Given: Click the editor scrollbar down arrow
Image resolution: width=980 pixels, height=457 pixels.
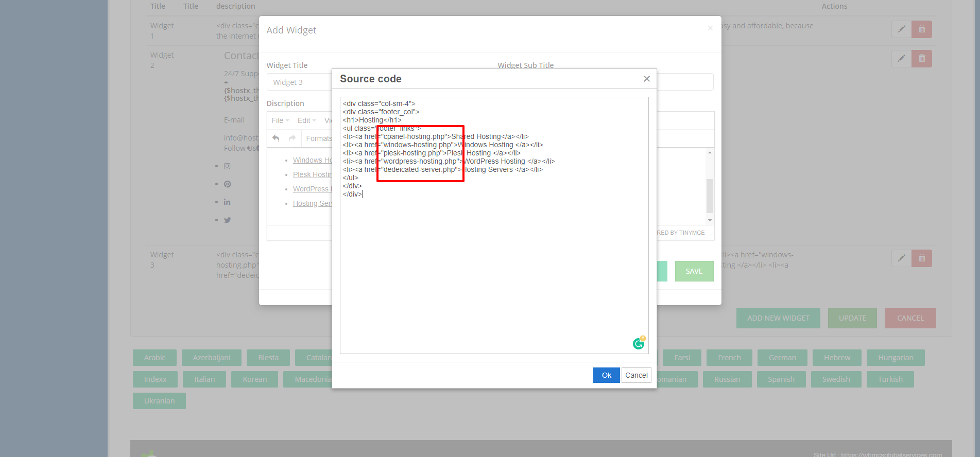Looking at the screenshot, I should click(x=710, y=220).
